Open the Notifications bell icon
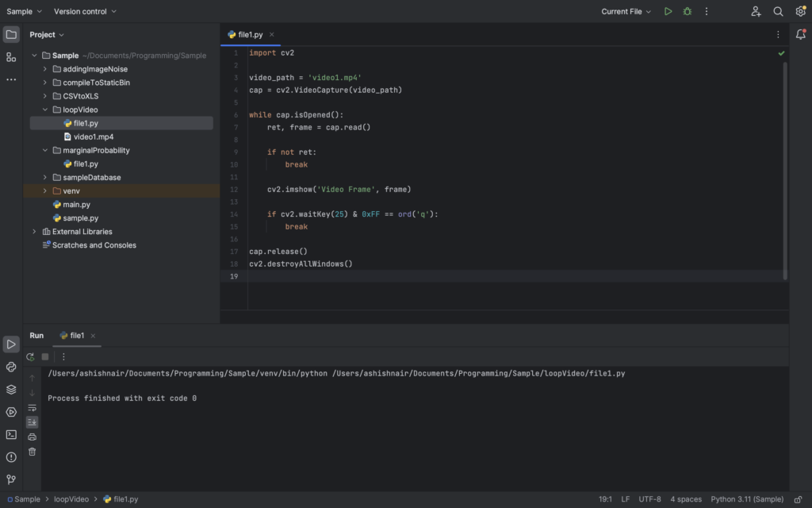Image resolution: width=812 pixels, height=508 pixels. click(801, 34)
